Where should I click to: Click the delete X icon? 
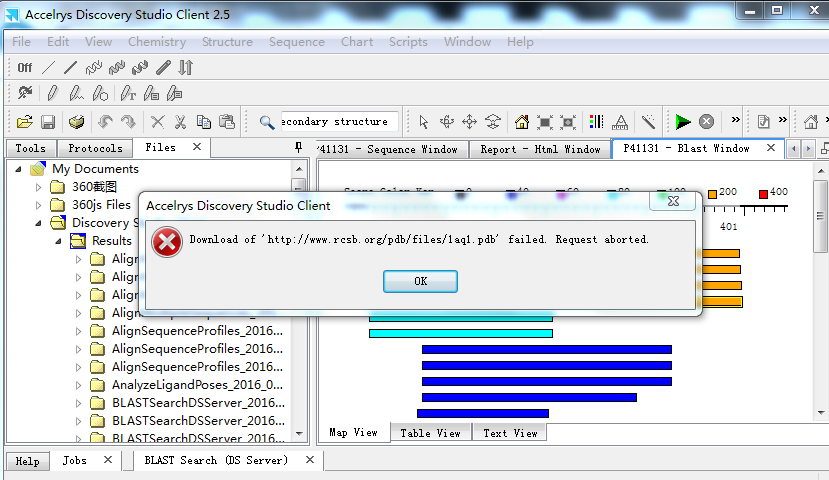pos(157,122)
